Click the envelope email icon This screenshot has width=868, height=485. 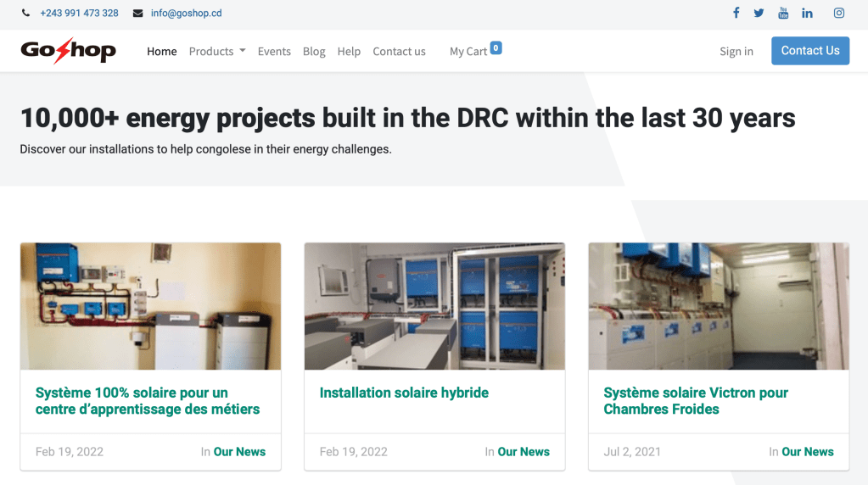pos(137,14)
